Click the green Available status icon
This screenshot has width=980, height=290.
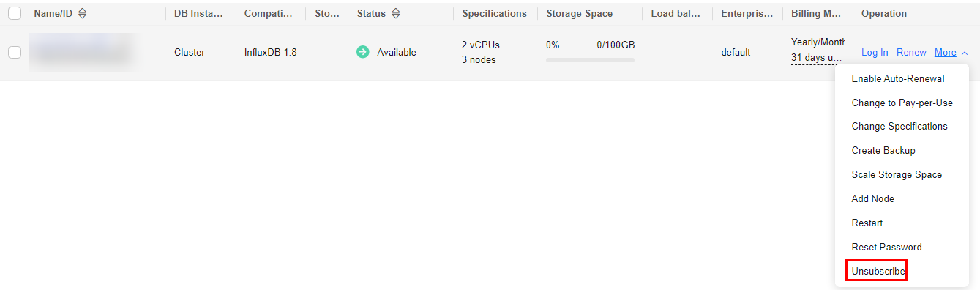(363, 52)
